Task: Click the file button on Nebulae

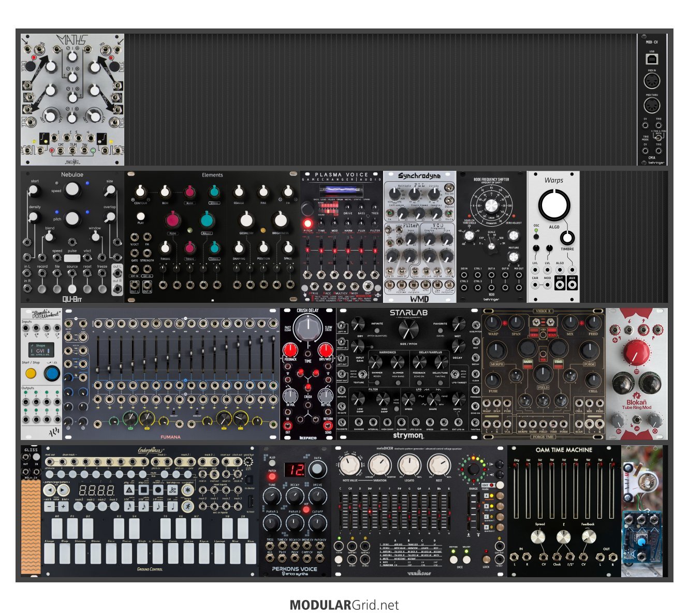Action: coord(57,288)
